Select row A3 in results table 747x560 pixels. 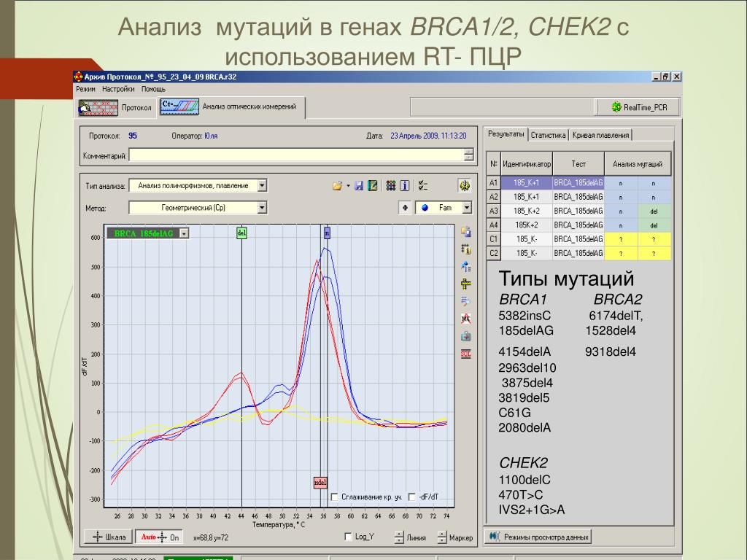tap(578, 211)
